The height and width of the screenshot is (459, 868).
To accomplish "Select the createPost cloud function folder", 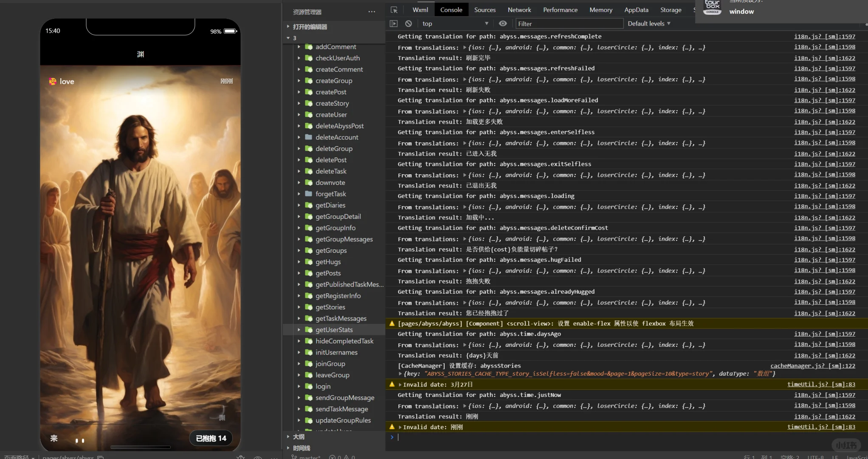I will pyautogui.click(x=330, y=92).
